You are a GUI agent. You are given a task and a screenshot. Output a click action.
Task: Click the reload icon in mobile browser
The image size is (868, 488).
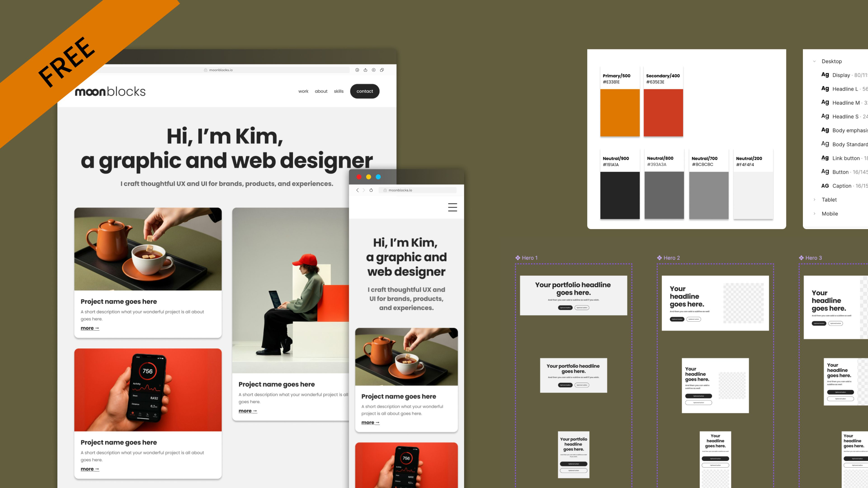[x=371, y=190]
